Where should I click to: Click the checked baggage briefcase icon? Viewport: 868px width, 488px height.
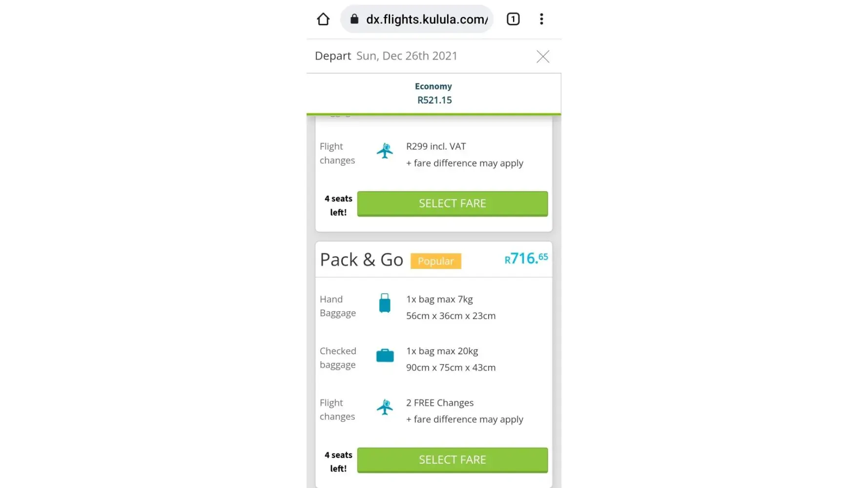385,355
